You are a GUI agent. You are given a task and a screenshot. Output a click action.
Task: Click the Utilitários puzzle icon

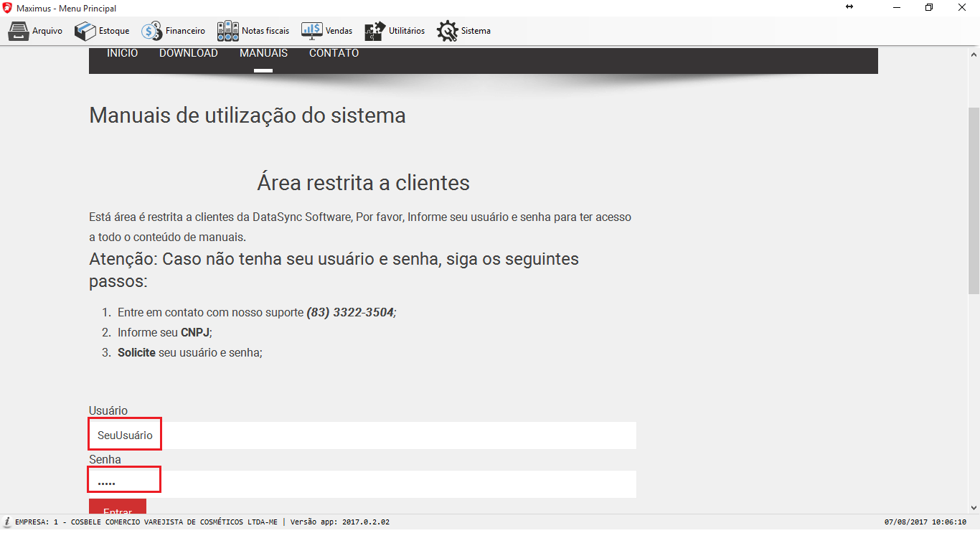(x=374, y=31)
